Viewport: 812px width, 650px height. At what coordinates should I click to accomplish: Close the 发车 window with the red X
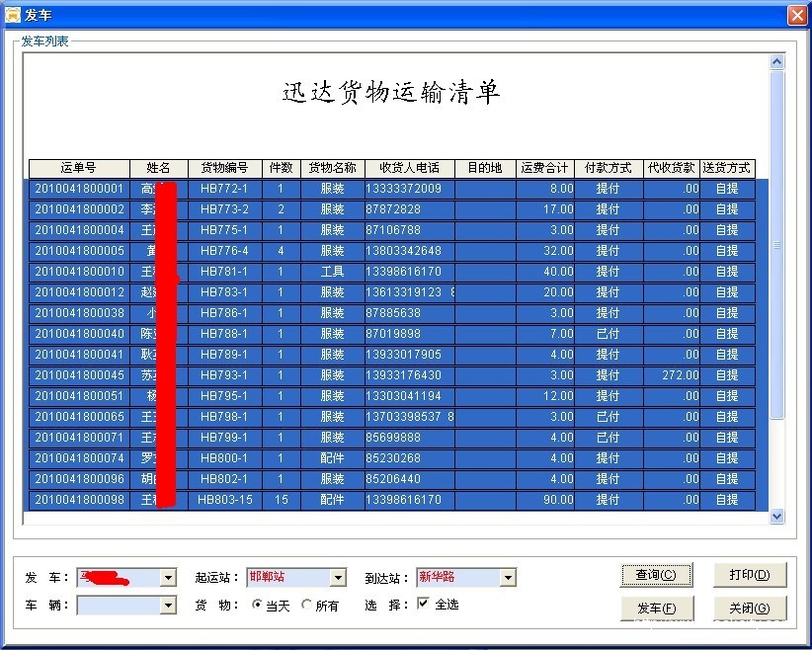[x=796, y=16]
